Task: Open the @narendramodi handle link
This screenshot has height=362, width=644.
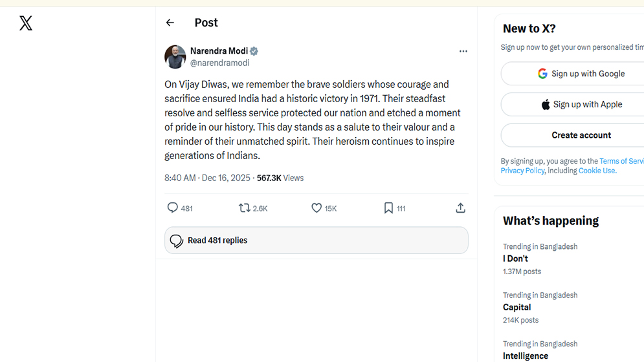Action: [x=219, y=63]
